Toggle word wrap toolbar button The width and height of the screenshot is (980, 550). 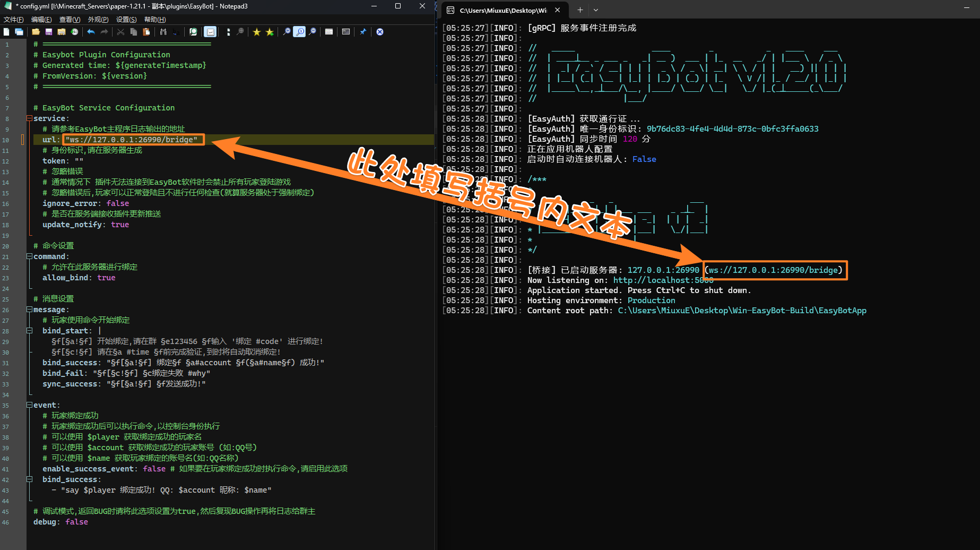pos(210,32)
